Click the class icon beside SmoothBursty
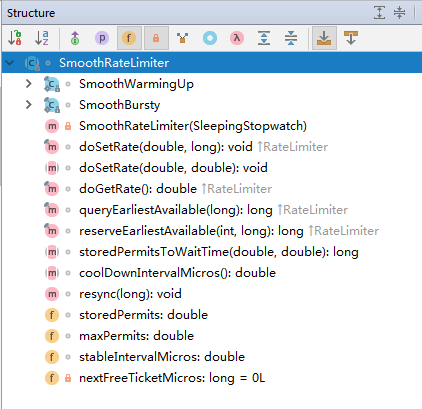Screen dimensions: 422x409 [52, 105]
